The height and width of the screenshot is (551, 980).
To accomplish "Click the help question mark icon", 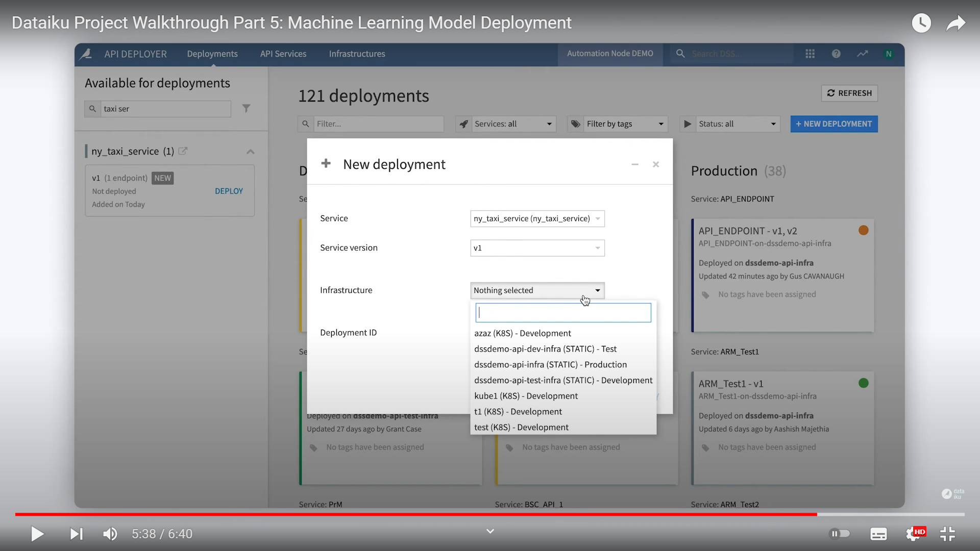I will 836,54.
